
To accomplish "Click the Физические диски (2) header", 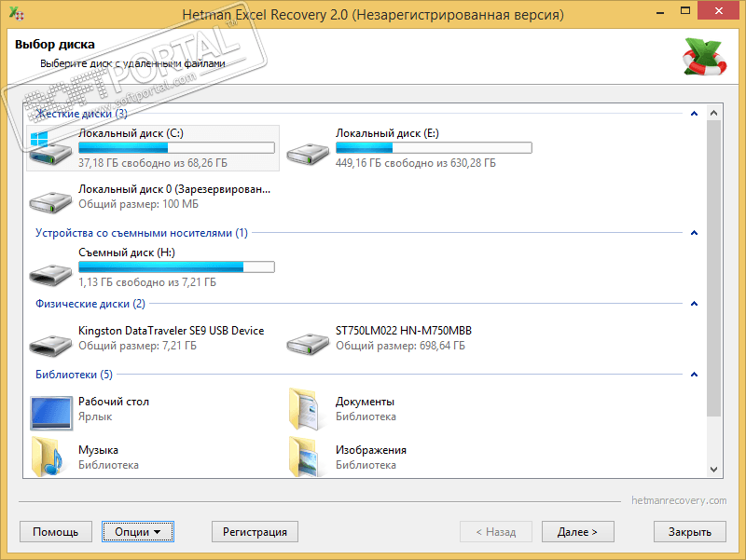I will 90,304.
